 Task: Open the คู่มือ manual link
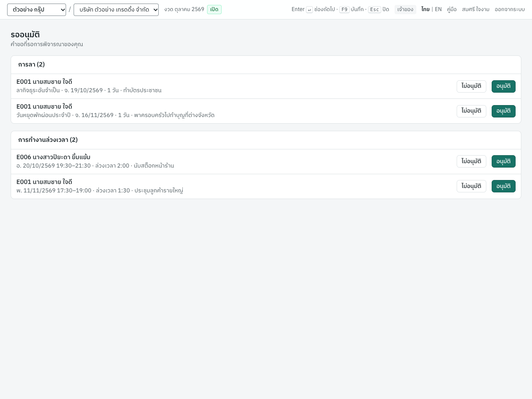[452, 9]
